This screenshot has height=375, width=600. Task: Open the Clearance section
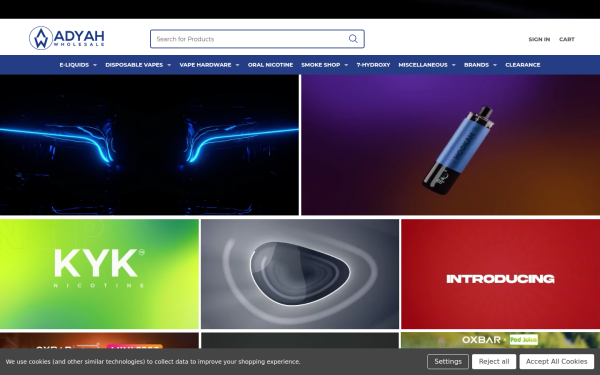522,65
